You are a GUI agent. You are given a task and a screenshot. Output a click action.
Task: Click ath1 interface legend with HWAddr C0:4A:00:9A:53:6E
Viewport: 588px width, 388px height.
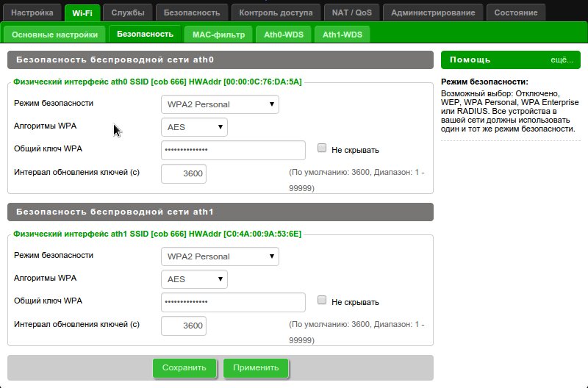click(157, 234)
